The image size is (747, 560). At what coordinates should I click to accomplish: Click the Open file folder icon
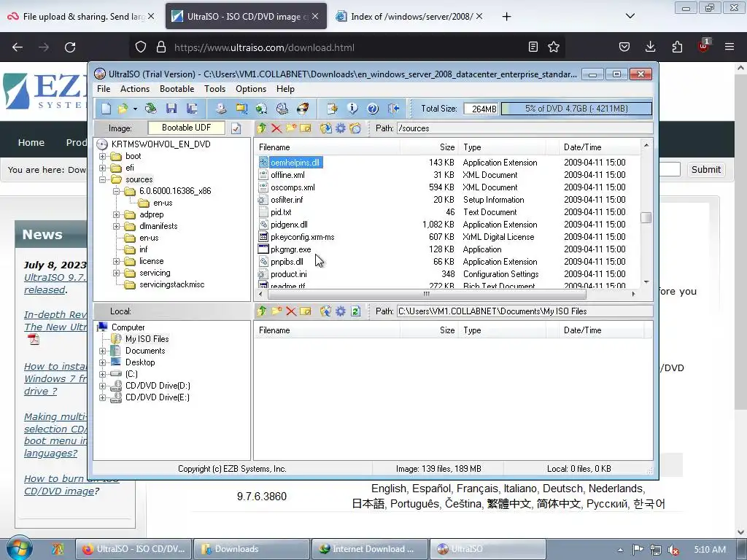pyautogui.click(x=123, y=109)
